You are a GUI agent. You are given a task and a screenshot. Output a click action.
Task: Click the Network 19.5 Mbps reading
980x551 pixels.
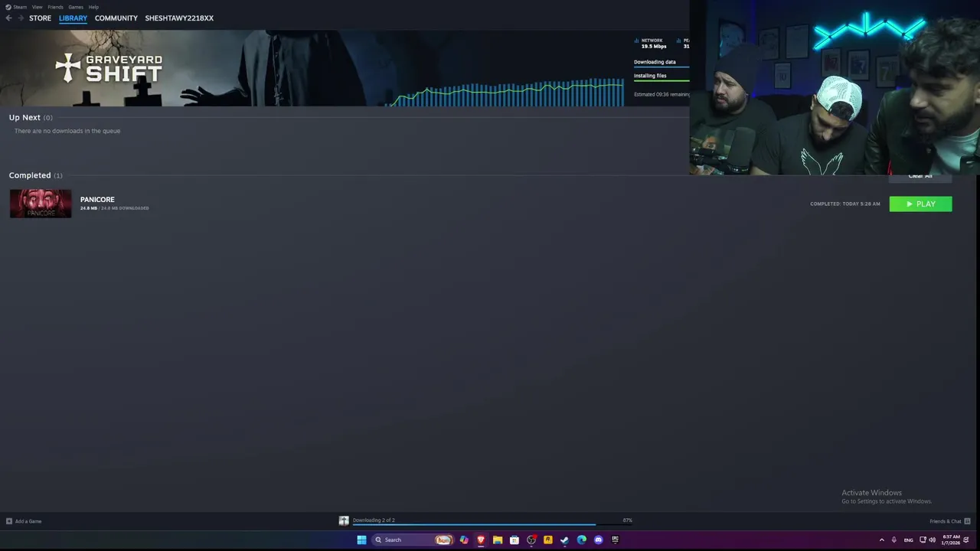click(x=652, y=44)
